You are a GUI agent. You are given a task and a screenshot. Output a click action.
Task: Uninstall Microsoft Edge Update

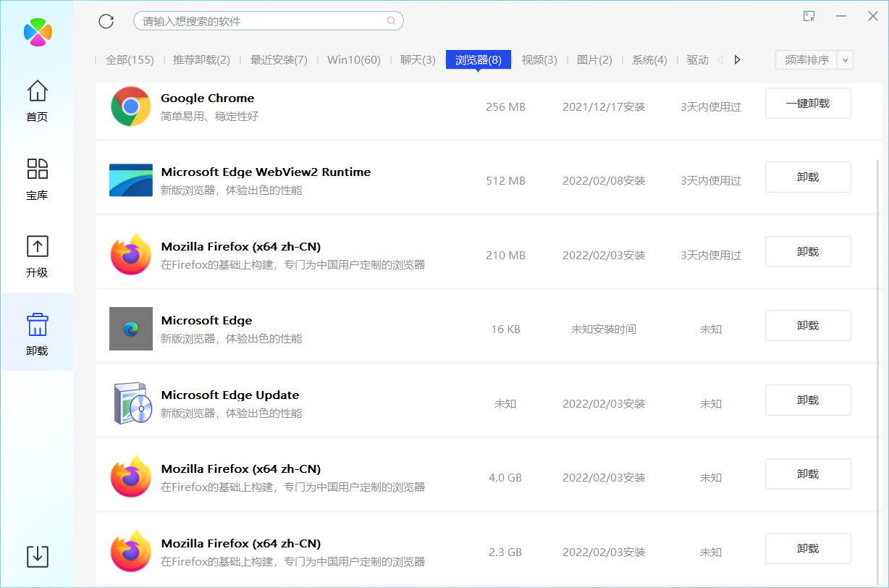(x=808, y=400)
